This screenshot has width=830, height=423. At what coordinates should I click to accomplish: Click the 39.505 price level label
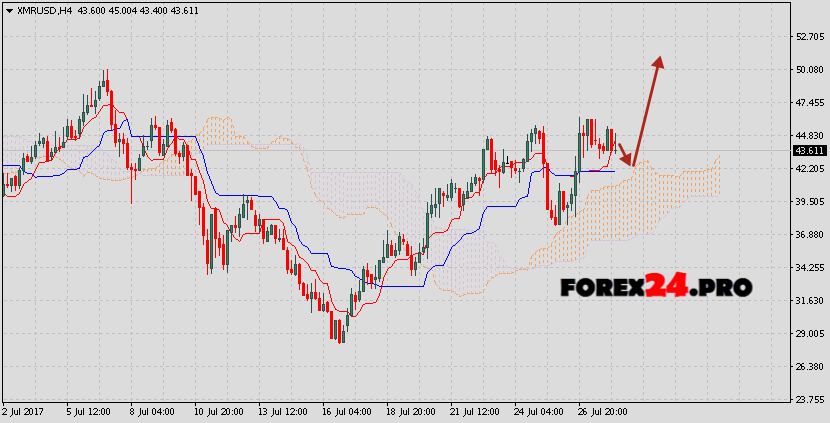tap(808, 201)
